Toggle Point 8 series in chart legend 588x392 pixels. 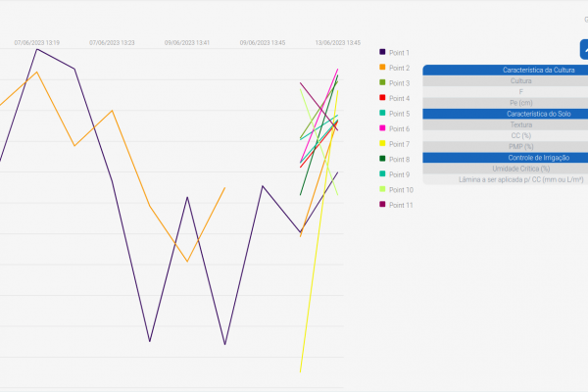click(x=395, y=159)
